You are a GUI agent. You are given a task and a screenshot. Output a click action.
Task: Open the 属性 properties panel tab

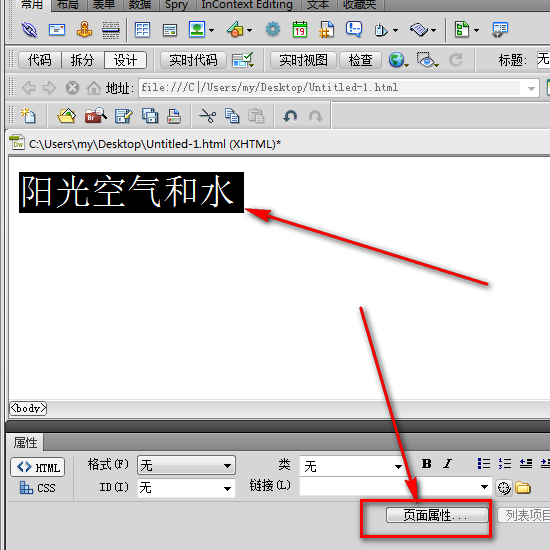point(25,443)
